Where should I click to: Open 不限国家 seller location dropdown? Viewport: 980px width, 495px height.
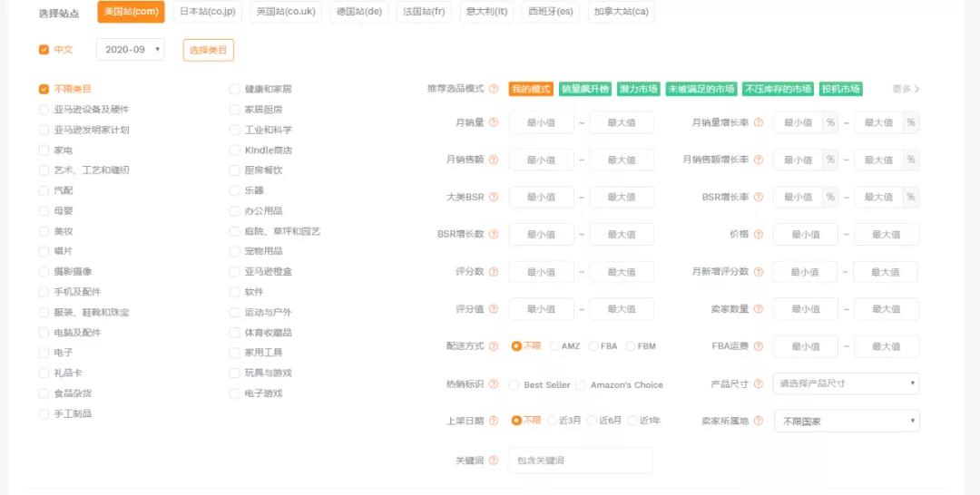847,421
